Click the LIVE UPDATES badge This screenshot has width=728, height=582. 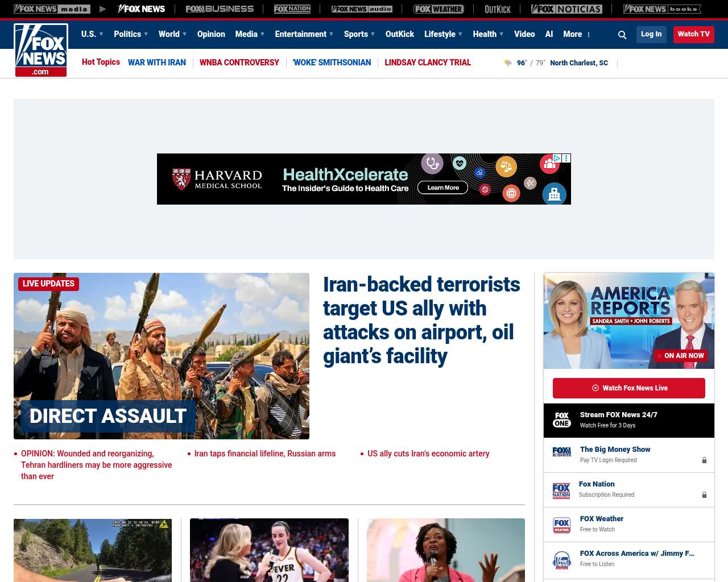48,284
